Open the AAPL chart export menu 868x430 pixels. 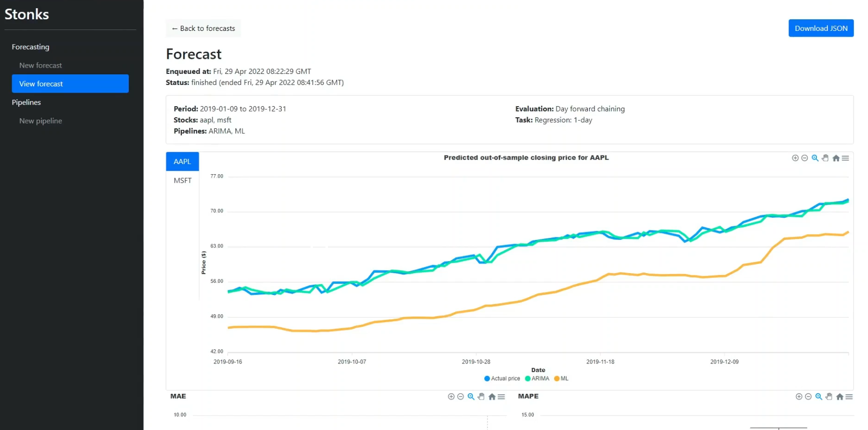point(845,158)
